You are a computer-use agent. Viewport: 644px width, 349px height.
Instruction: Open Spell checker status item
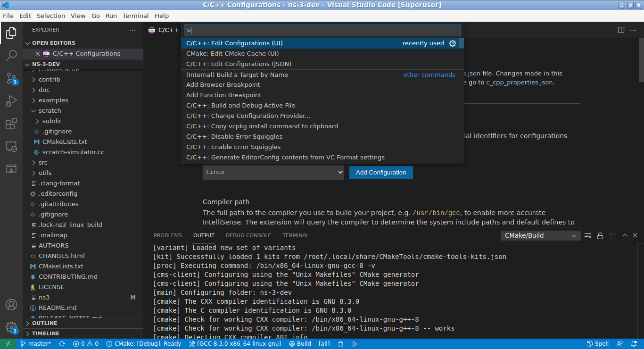click(x=597, y=344)
